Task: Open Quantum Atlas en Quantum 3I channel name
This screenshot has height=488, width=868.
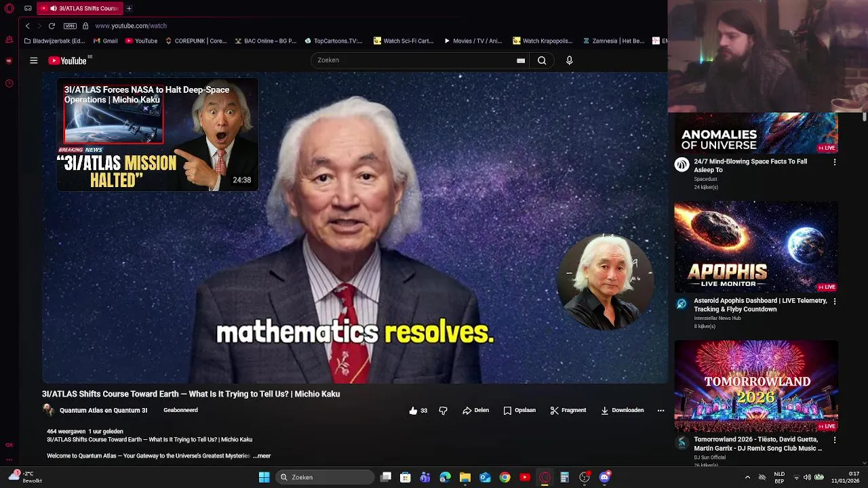Action: tap(103, 410)
